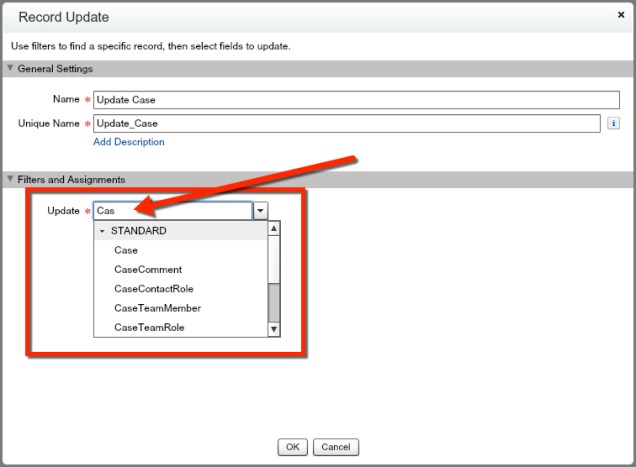Choose CaseContactRole in the dropdown list
The image size is (636, 467).
[153, 289]
